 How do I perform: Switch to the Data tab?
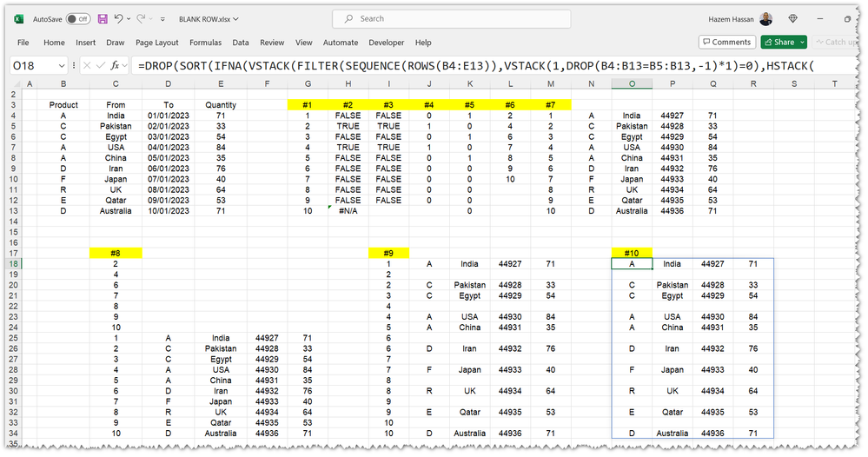241,43
